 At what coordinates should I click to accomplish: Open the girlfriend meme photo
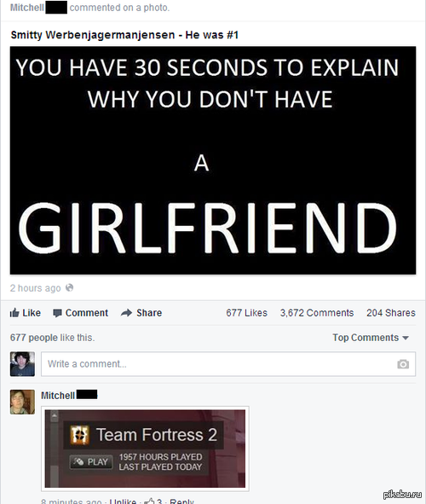click(x=213, y=160)
